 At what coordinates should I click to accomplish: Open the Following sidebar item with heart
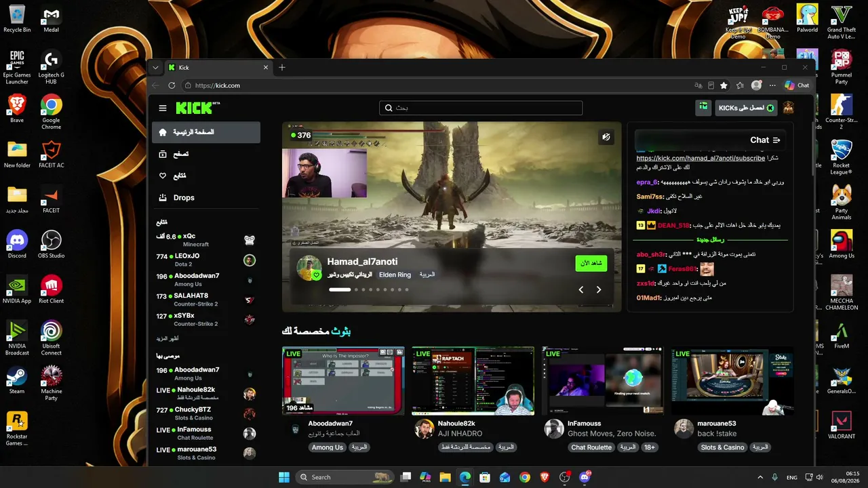[206, 176]
